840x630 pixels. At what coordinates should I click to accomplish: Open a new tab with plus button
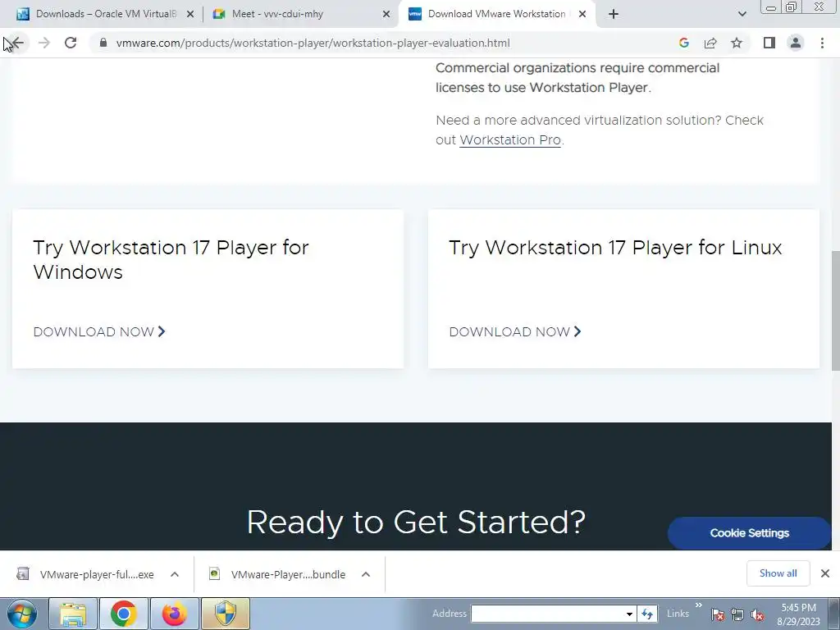pos(614,14)
